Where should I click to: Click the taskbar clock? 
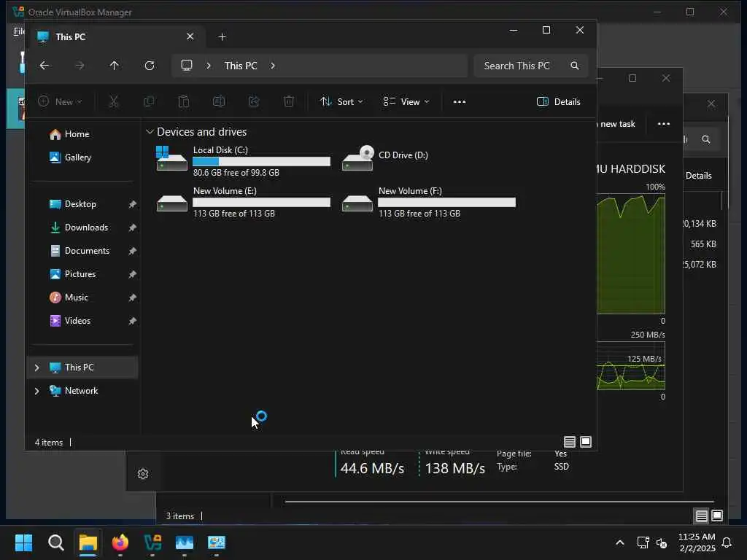click(697, 542)
